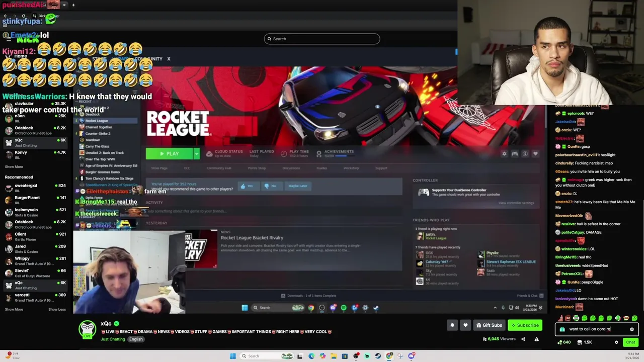Image resolution: width=644 pixels, height=362 pixels.
Task: Show more recommended channels
Action: tap(14, 309)
